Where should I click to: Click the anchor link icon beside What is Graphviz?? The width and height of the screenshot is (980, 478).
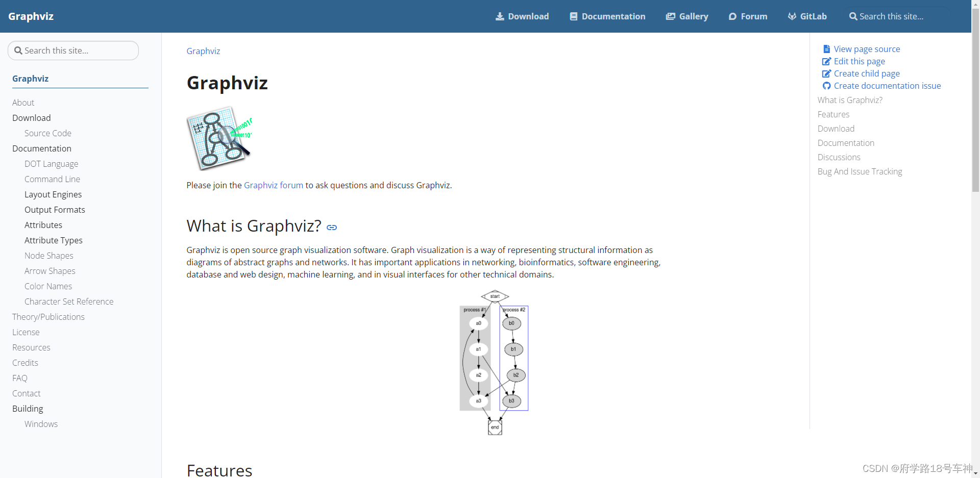click(332, 228)
